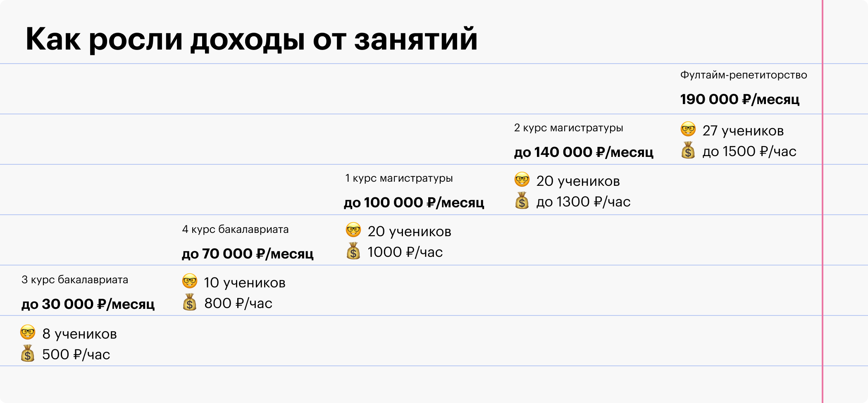
Task: Click the до 30 000 ₽/месяц amount
Action: click(88, 304)
